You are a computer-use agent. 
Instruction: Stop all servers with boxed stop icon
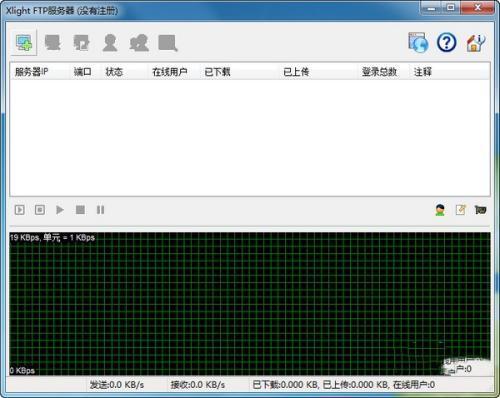[40, 210]
